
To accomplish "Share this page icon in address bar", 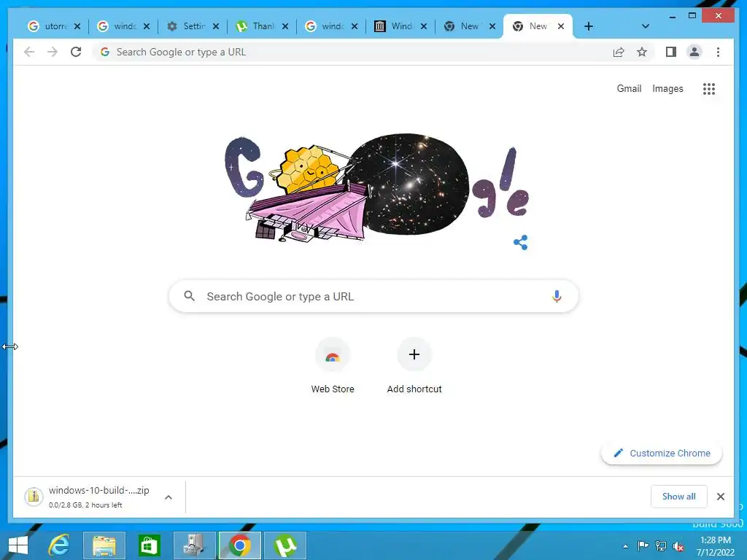I will coord(619,52).
